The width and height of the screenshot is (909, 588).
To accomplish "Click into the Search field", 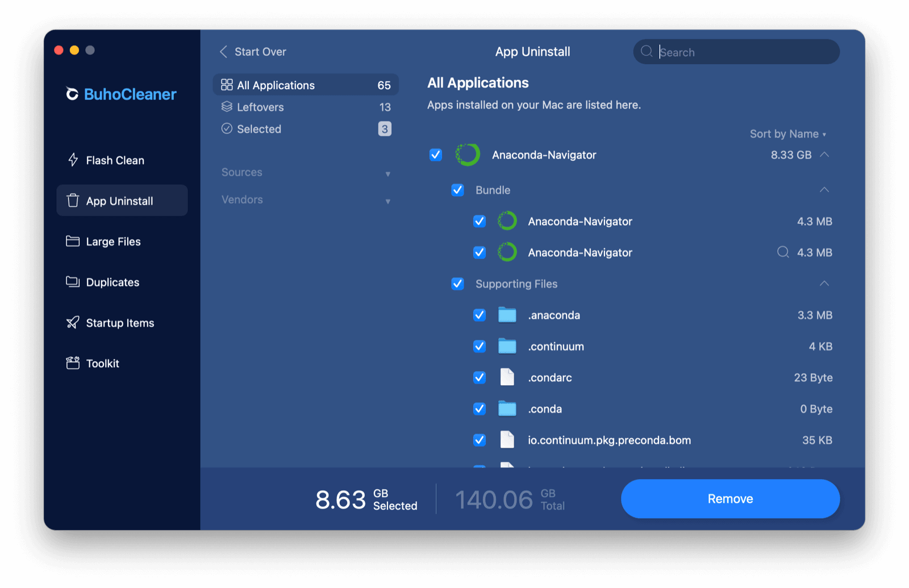I will 736,52.
